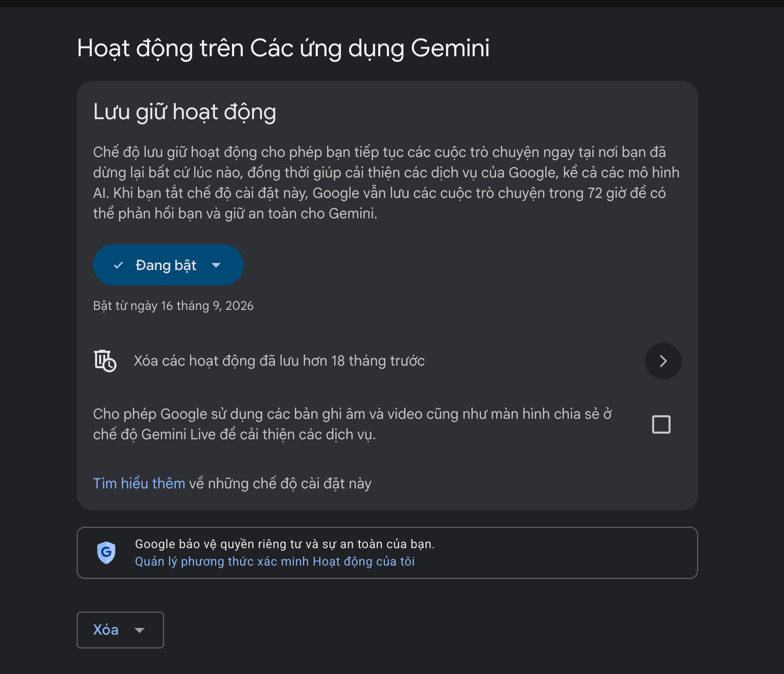Open Quản lý phương thức xác minh link

(x=275, y=561)
